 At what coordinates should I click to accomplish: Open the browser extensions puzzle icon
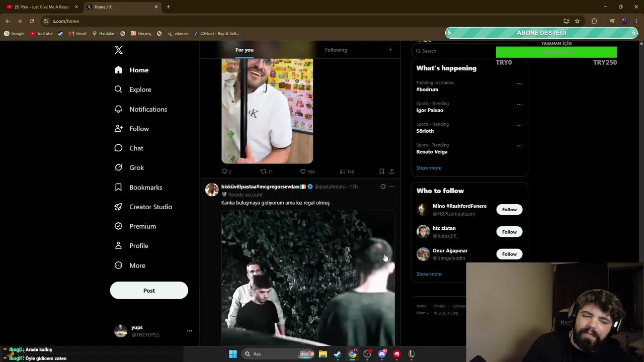click(x=594, y=21)
